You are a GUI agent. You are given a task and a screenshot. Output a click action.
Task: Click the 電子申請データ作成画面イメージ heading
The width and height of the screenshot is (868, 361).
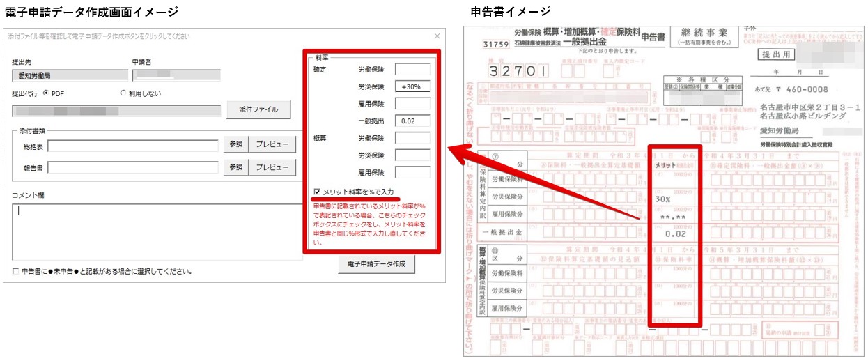click(x=91, y=12)
